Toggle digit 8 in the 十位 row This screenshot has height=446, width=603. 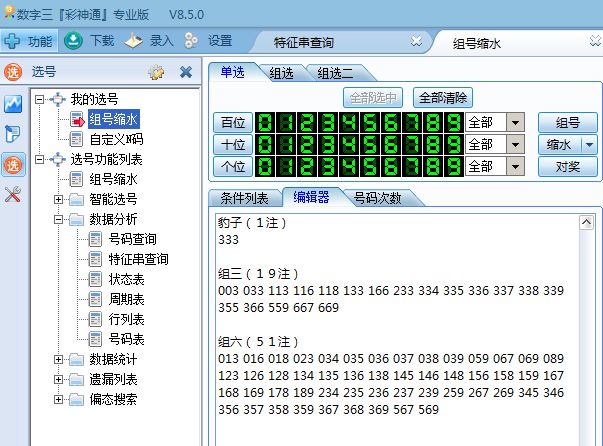click(x=433, y=145)
